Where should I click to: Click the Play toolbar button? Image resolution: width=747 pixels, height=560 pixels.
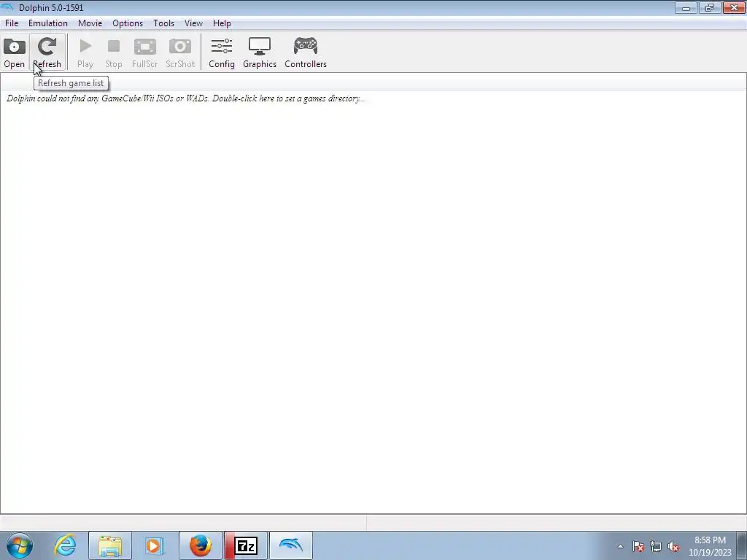[x=85, y=52]
